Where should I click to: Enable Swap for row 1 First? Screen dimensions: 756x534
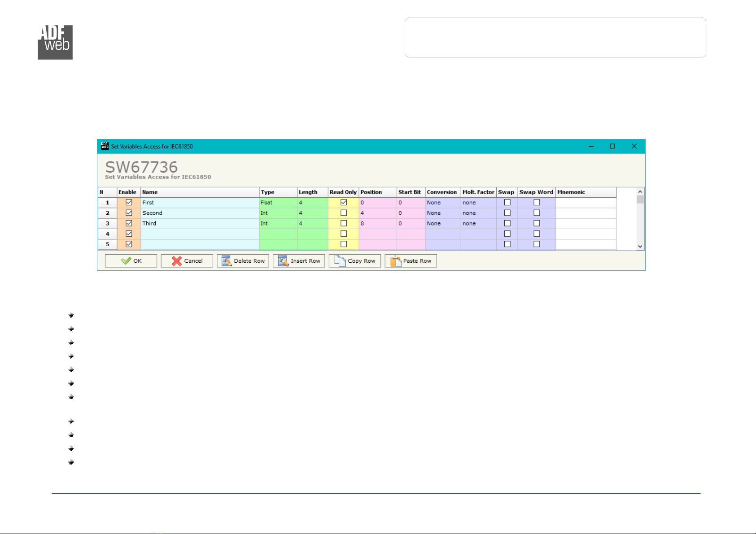click(x=507, y=203)
